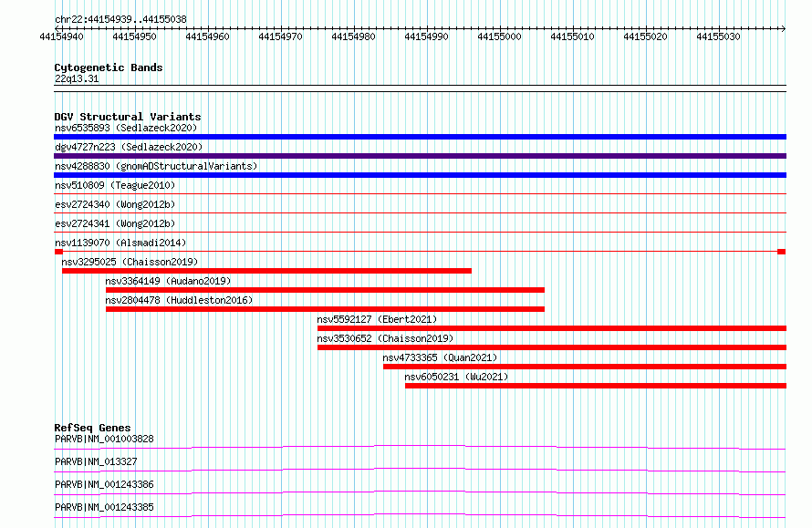Open the 22q13.31 band label
Image resolution: width=812 pixels, height=528 pixels.
click(x=77, y=78)
